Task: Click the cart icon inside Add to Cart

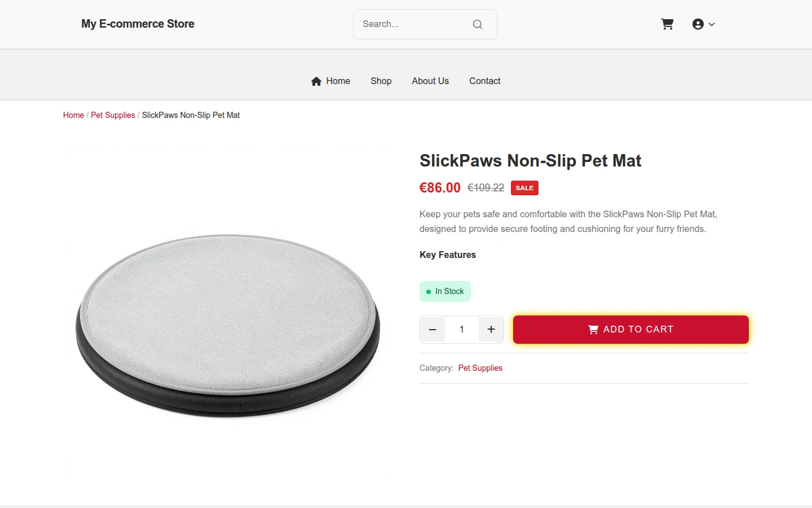Action: tap(593, 330)
